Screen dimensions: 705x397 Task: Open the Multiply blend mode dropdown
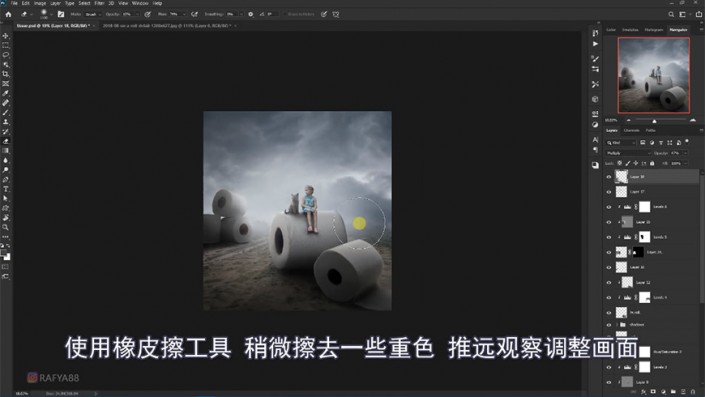coord(629,153)
